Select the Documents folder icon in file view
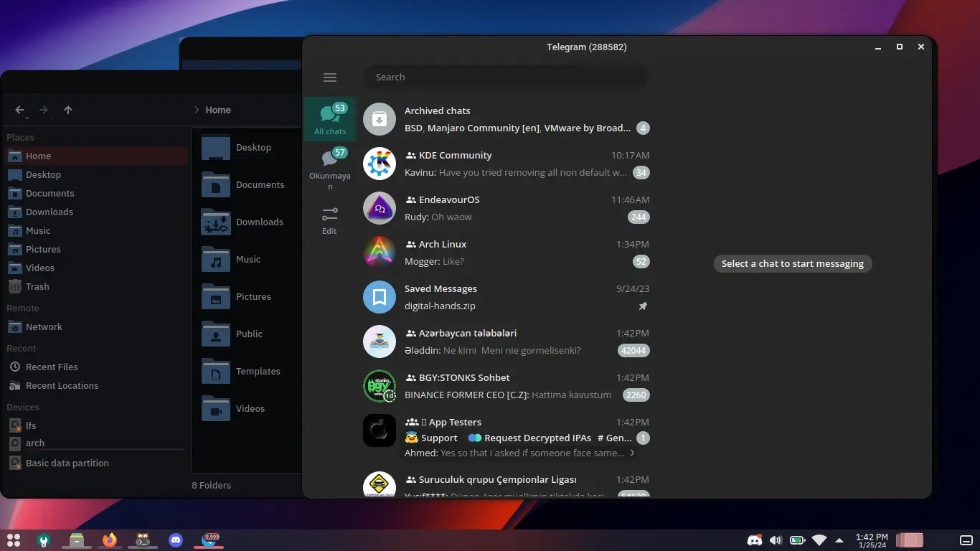980x551 pixels. 216,184
